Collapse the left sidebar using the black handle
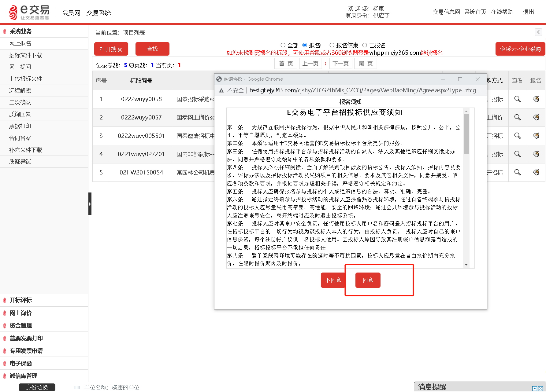The width and height of the screenshot is (546, 392). coord(90,203)
